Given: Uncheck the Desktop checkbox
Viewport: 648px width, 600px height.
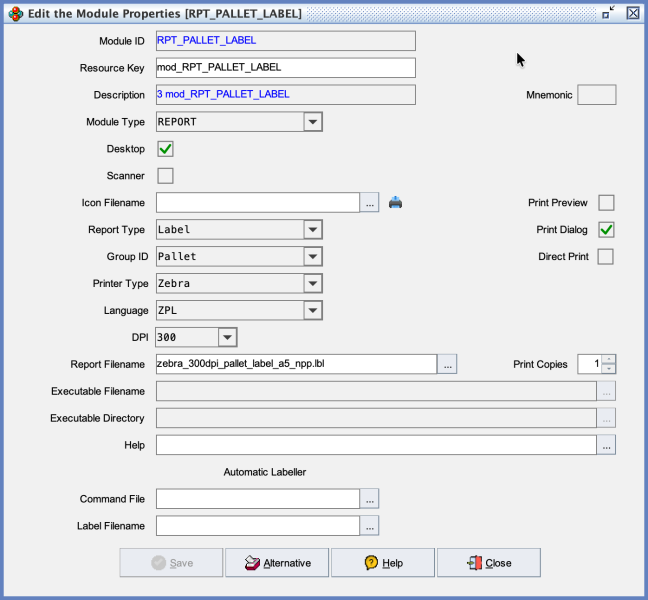Looking at the screenshot, I should [x=165, y=149].
